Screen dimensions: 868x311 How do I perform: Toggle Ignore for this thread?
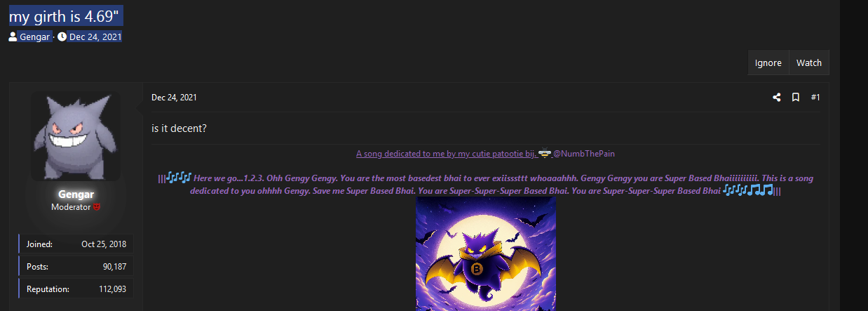coord(768,62)
